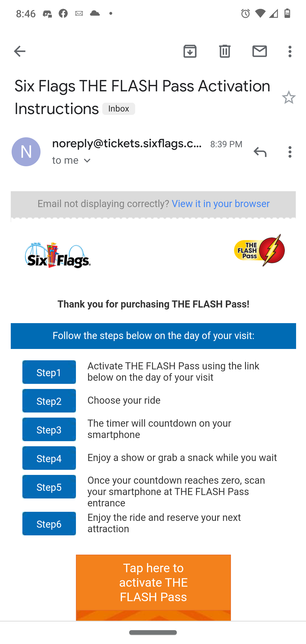Tap the sender avatar with letter N
Image resolution: width=306 pixels, height=644 pixels.
pos(26,152)
